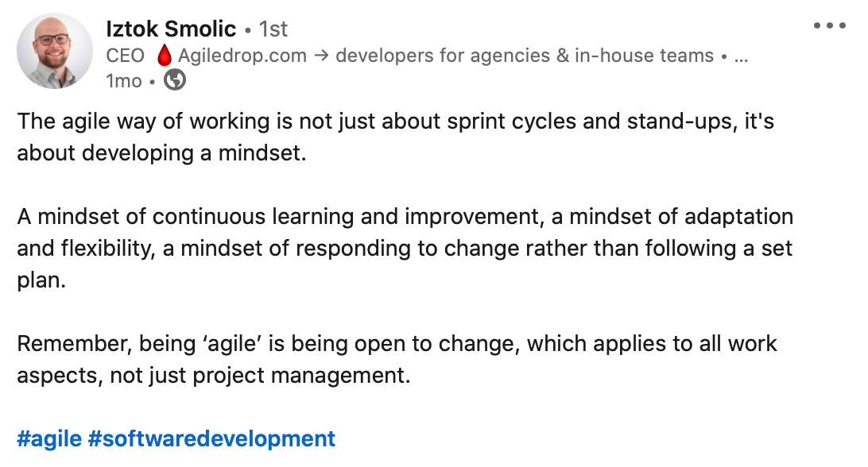Click the globe public visibility icon

[175, 80]
